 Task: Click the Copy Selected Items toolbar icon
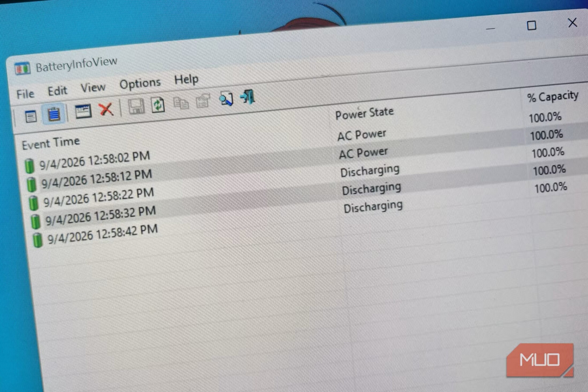[x=181, y=103]
